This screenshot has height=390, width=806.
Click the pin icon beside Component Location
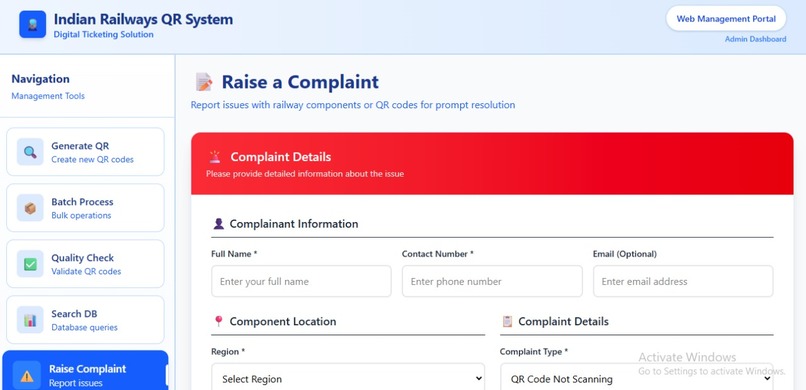point(218,321)
